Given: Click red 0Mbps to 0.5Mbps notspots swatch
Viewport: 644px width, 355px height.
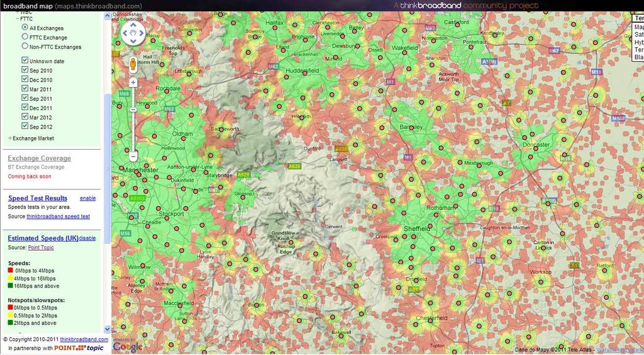Looking at the screenshot, I should (x=10, y=307).
